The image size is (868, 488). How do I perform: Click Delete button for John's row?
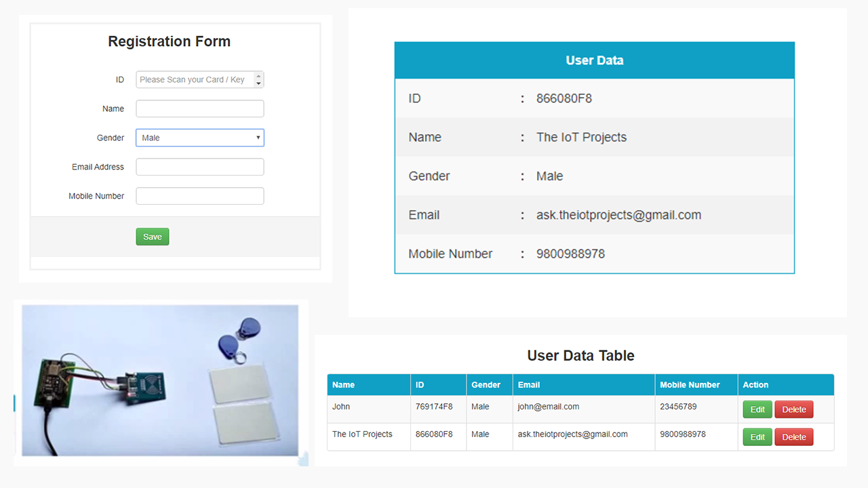pyautogui.click(x=793, y=409)
